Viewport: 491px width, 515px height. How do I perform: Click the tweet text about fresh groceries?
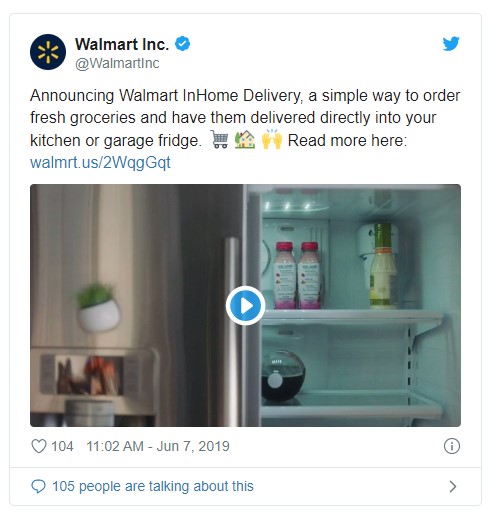tap(245, 118)
